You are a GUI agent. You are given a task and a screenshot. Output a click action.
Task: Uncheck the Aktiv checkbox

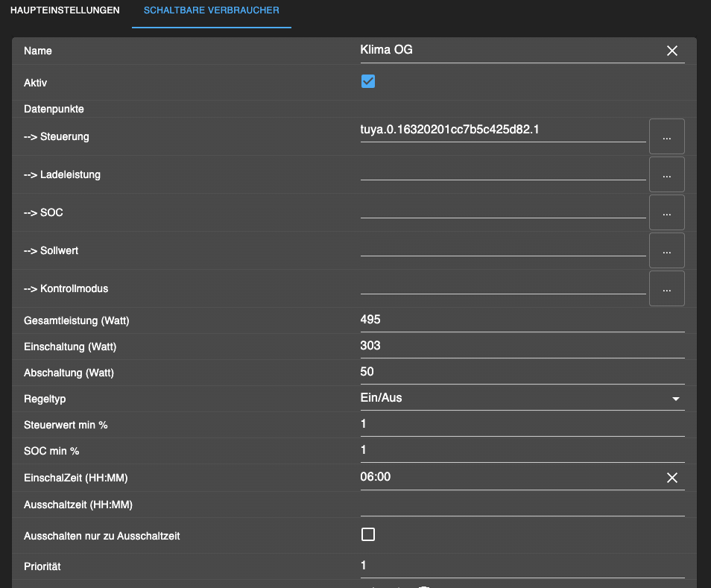(368, 81)
